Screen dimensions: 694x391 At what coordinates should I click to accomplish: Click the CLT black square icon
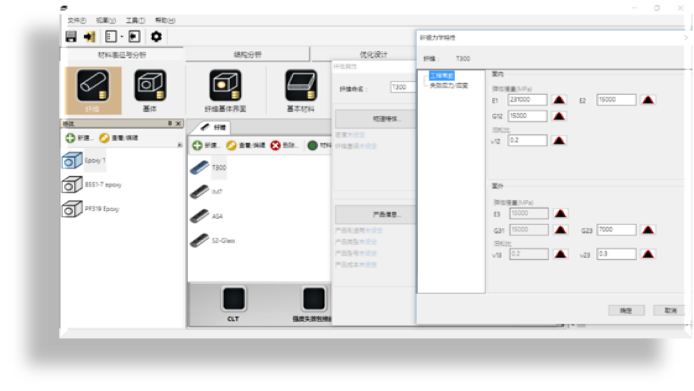[234, 299]
